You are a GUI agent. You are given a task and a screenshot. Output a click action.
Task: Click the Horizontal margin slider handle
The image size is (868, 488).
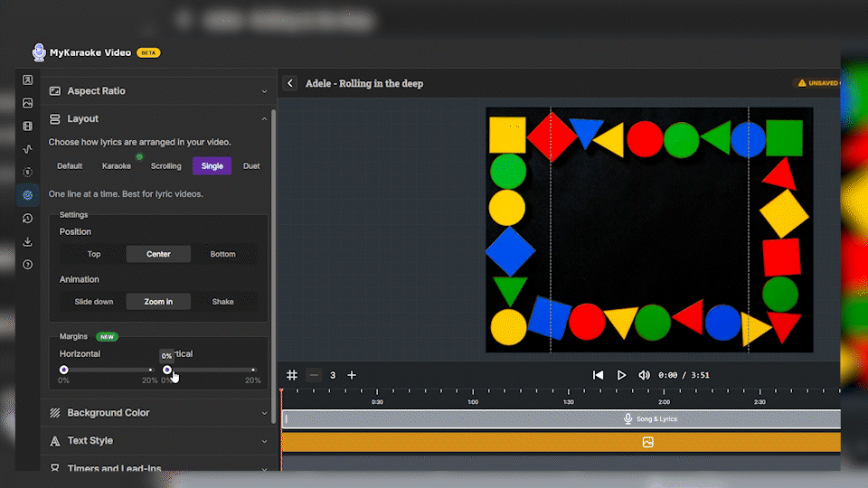(63, 370)
